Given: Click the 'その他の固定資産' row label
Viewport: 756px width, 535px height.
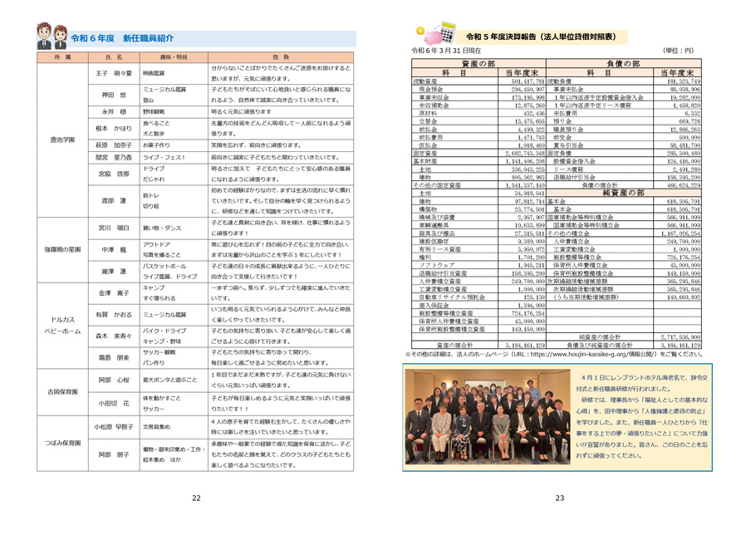Looking at the screenshot, I should [x=437, y=185].
